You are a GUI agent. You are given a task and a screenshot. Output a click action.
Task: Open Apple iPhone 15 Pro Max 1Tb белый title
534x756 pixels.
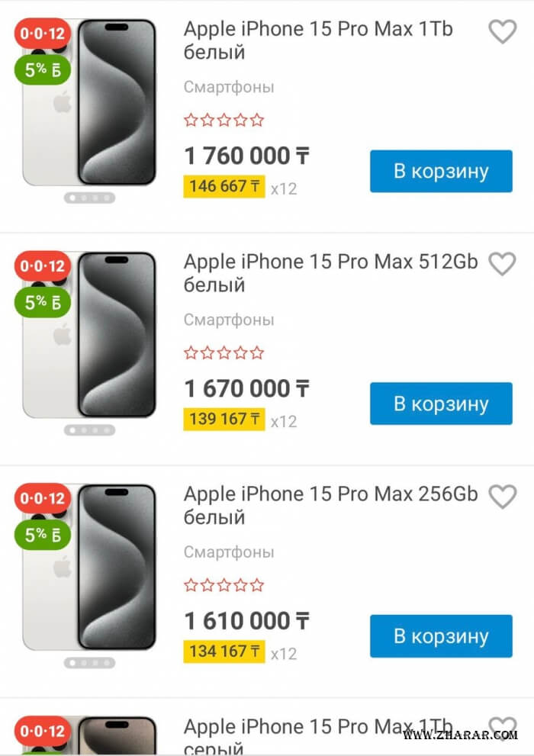point(318,40)
